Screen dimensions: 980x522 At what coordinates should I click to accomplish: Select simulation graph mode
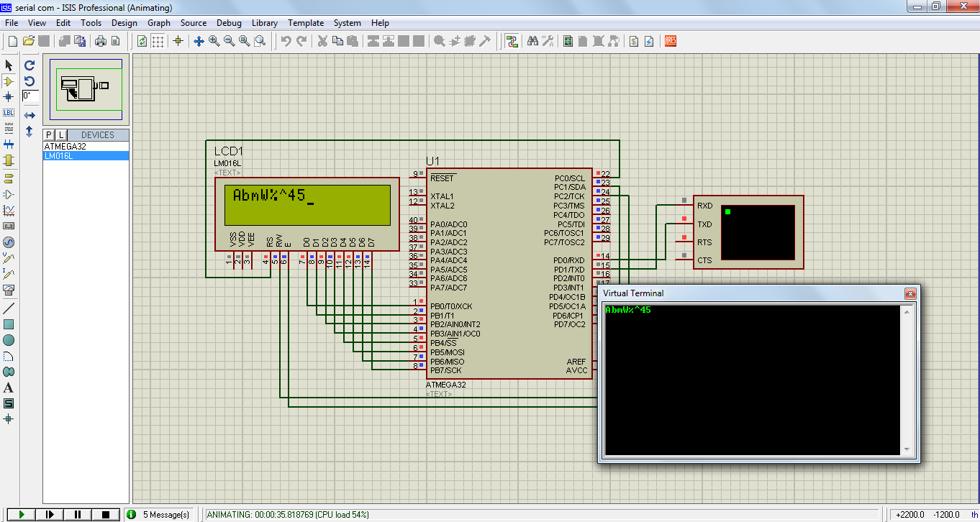coord(9,211)
